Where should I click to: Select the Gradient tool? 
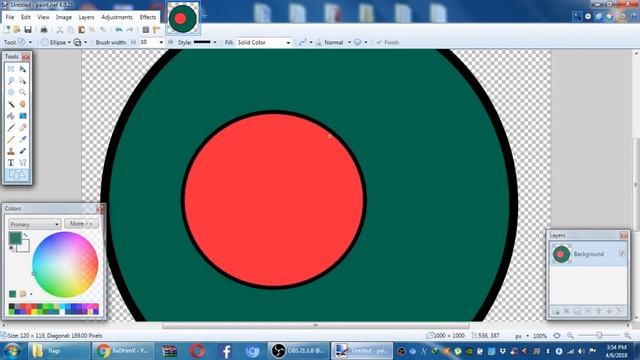click(23, 116)
